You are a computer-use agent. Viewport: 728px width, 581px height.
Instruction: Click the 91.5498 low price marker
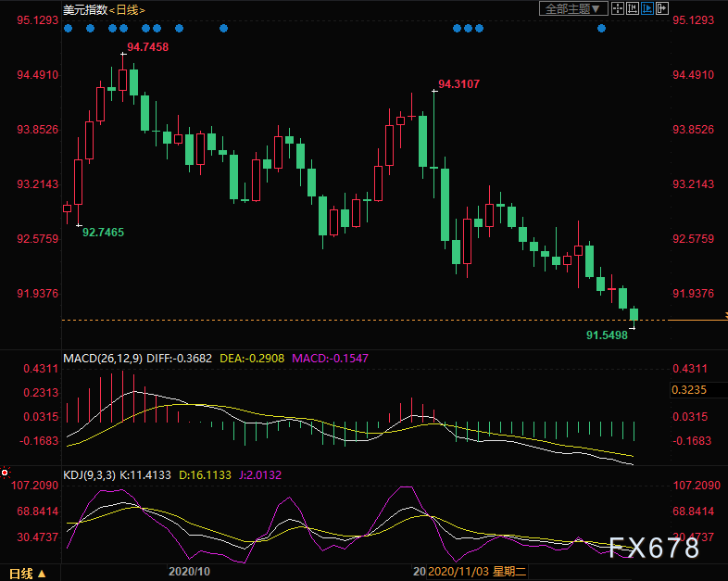(607, 335)
